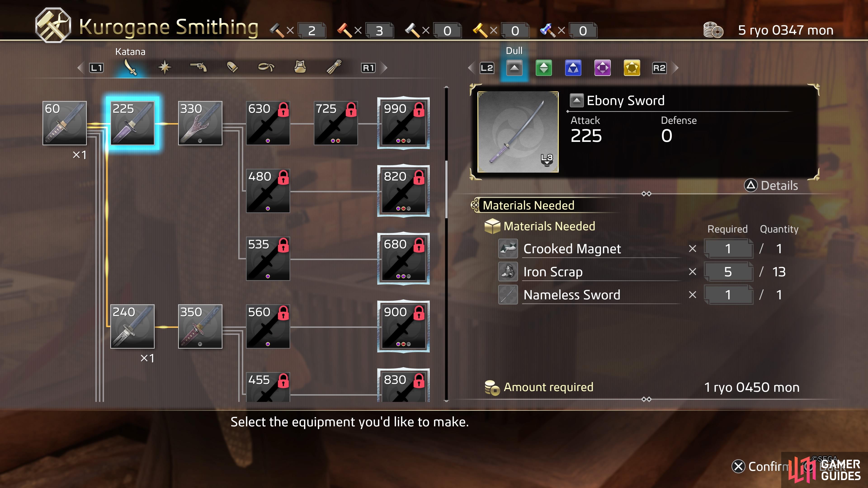
Task: Select the 240 attack katana tile
Action: coord(132,326)
